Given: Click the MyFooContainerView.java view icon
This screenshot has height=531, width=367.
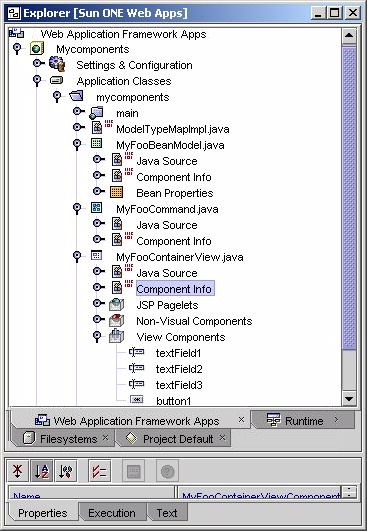Looking at the screenshot, I should pyautogui.click(x=96, y=255).
